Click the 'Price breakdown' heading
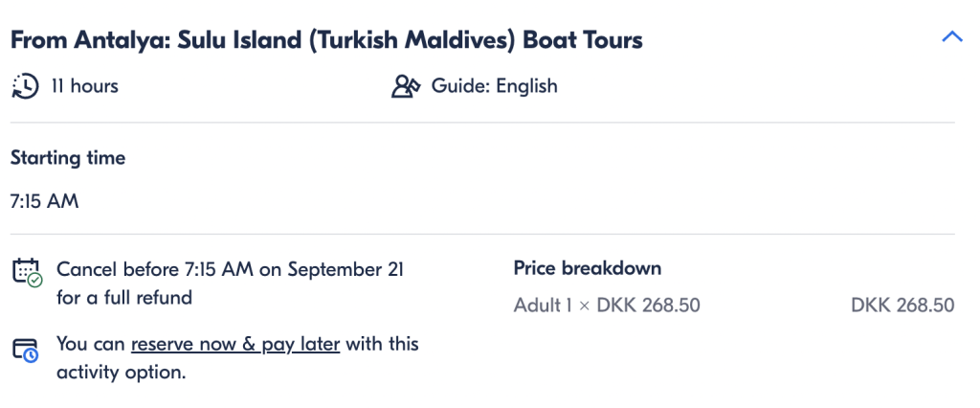The height and width of the screenshot is (408, 980). (588, 268)
